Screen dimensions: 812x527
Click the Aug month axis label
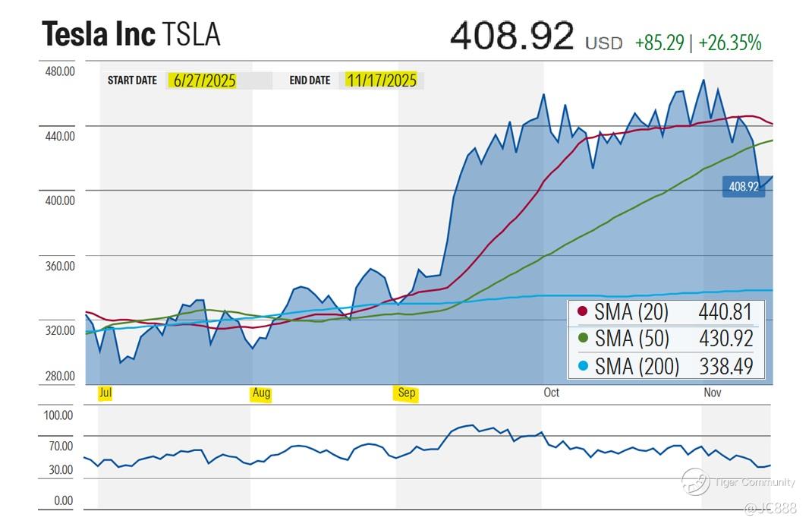click(262, 393)
